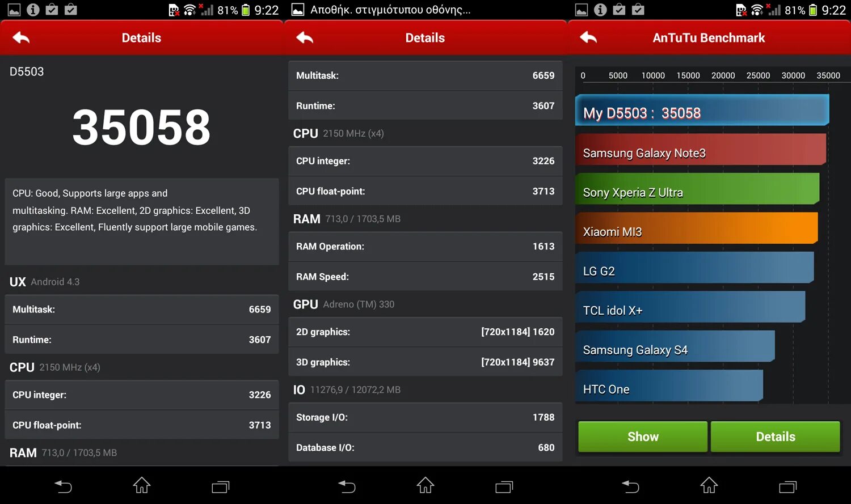This screenshot has height=504, width=851.
Task: Tap Multitask 6659 row on middle screen
Action: pos(425,75)
